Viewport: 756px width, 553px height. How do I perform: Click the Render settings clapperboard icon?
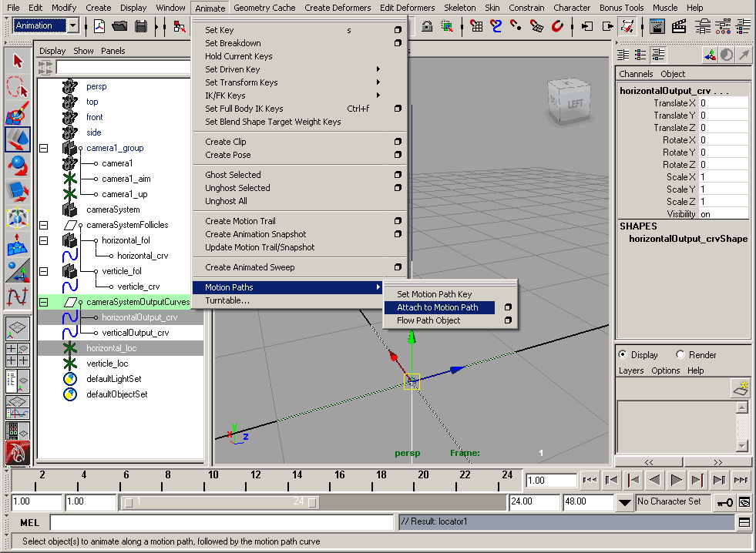pyautogui.click(x=679, y=26)
